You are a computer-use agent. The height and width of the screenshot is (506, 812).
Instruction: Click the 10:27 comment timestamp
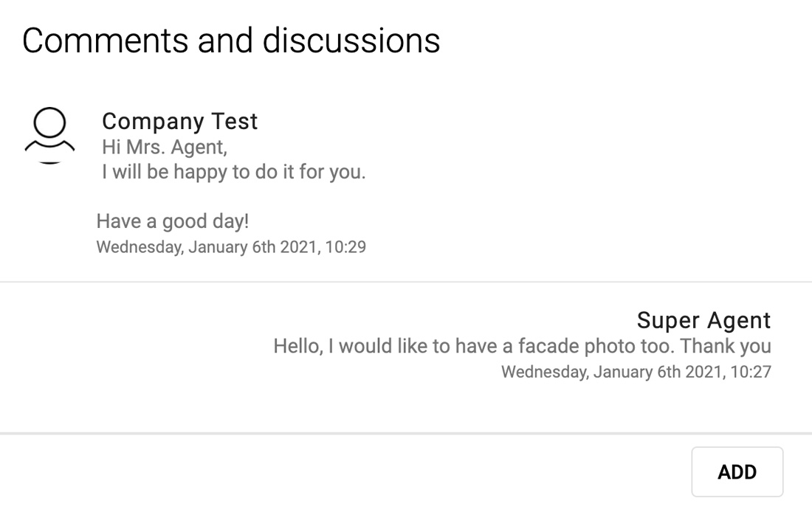[x=636, y=372]
